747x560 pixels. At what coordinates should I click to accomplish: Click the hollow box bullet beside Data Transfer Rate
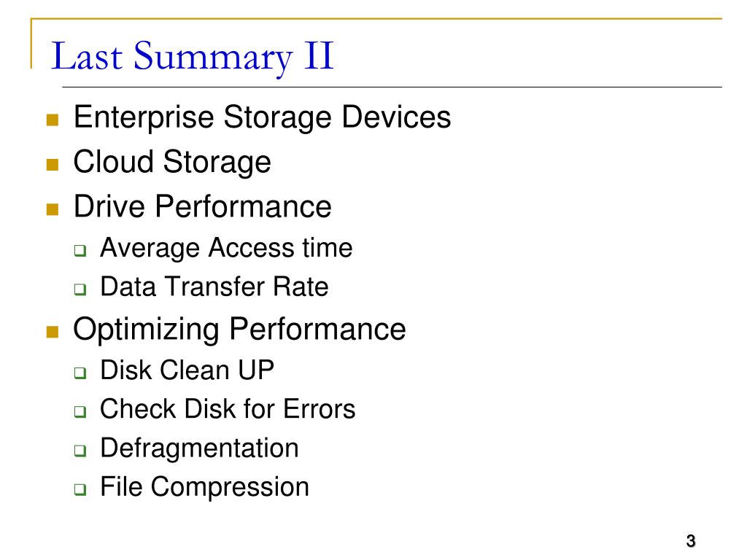80,289
